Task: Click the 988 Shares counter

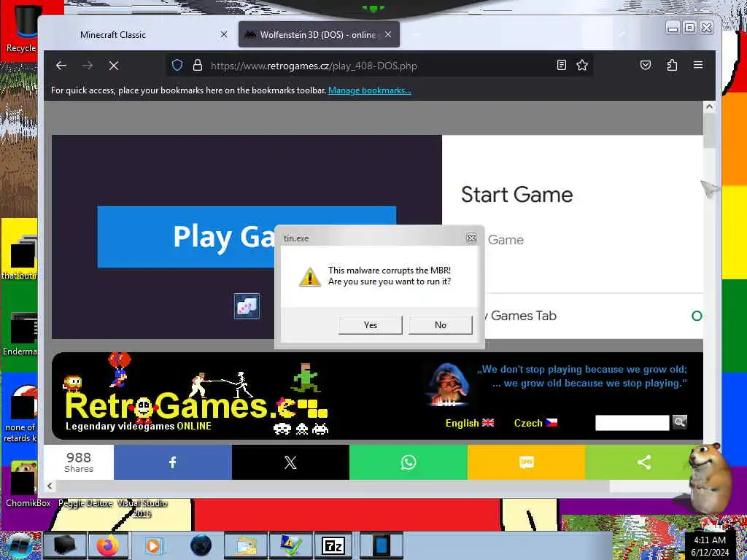Action: coord(79,462)
